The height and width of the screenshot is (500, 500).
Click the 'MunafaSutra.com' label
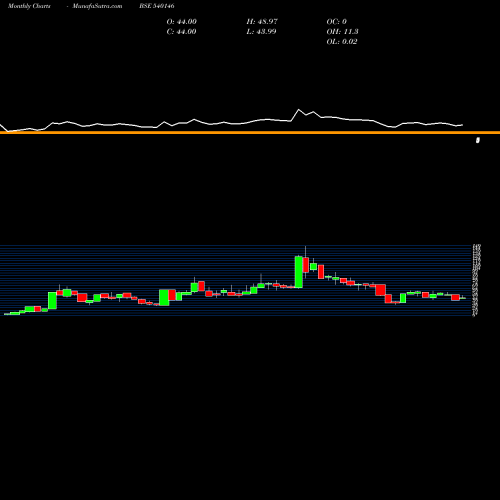pos(97,6)
